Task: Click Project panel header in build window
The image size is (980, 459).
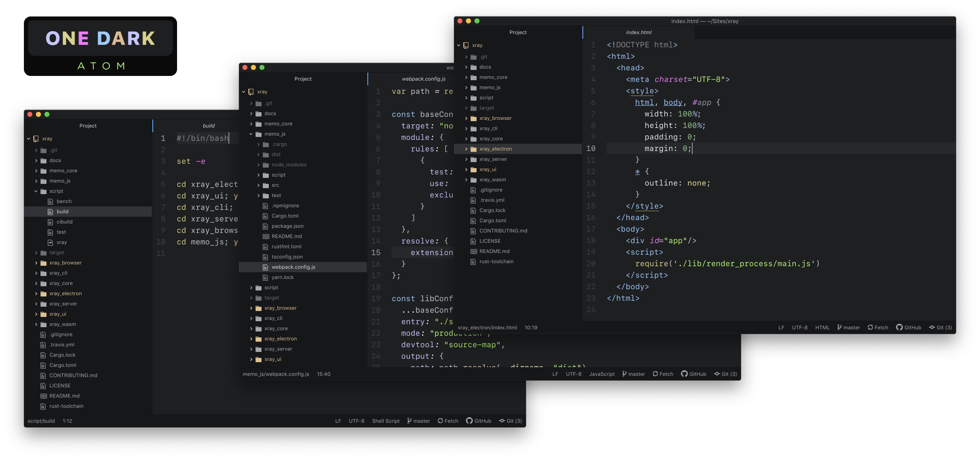Action: (88, 126)
